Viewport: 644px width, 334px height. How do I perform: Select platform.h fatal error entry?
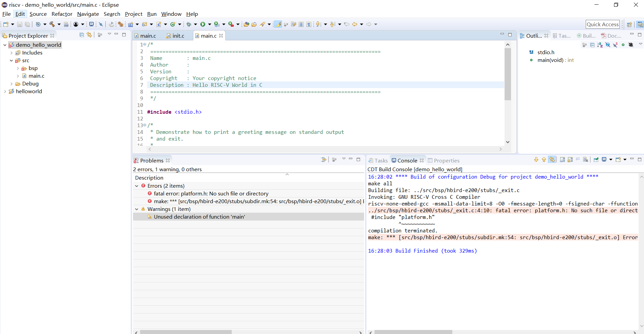[211, 194]
